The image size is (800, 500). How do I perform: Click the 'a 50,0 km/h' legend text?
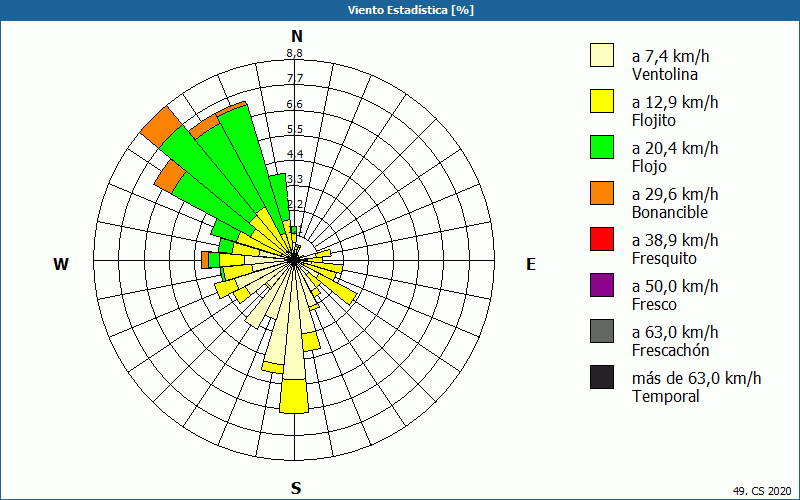tap(674, 286)
